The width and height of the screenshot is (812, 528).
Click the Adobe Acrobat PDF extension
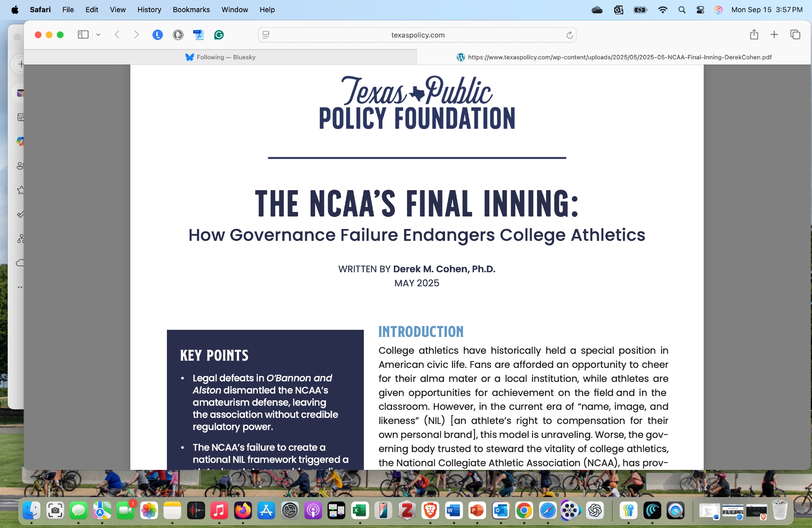coord(199,35)
